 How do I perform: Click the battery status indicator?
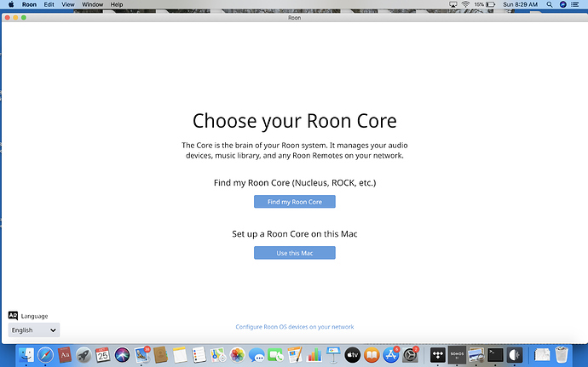point(485,4)
